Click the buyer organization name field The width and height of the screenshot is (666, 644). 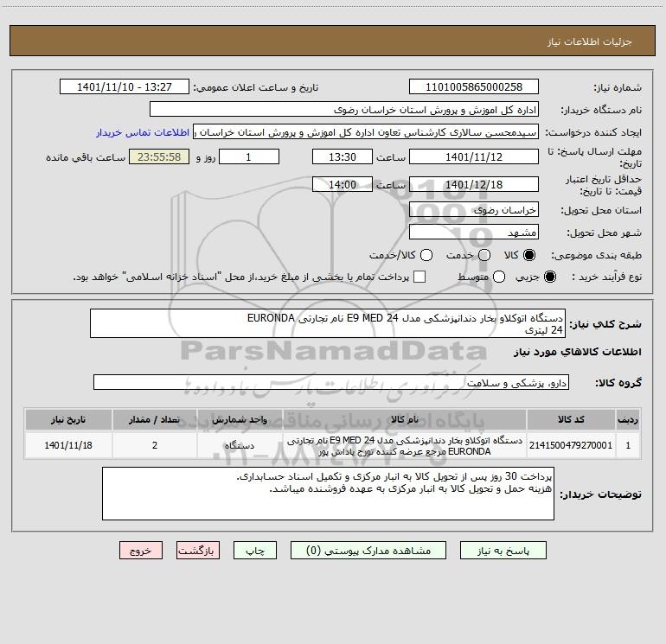(344, 110)
